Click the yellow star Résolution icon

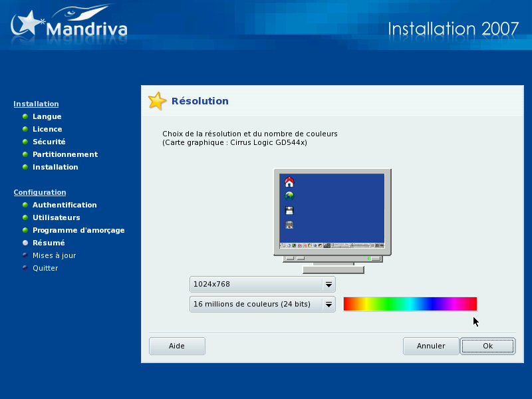157,101
